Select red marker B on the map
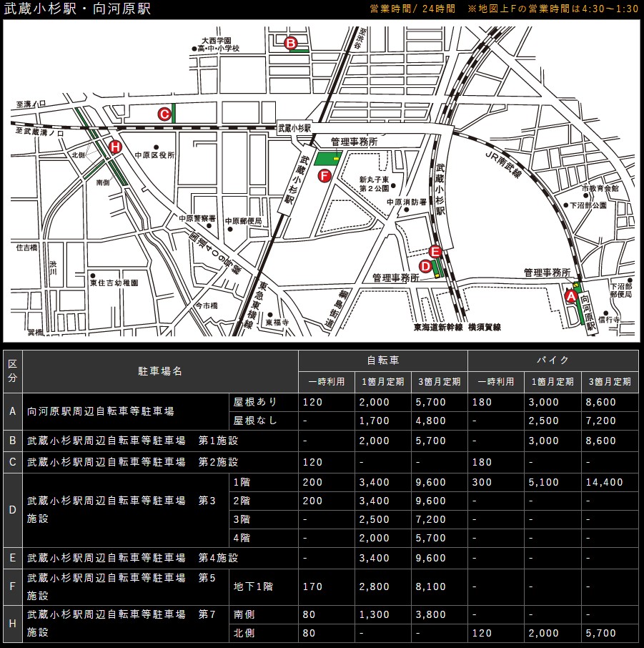Image resolution: width=644 pixels, height=648 pixels. [291, 44]
